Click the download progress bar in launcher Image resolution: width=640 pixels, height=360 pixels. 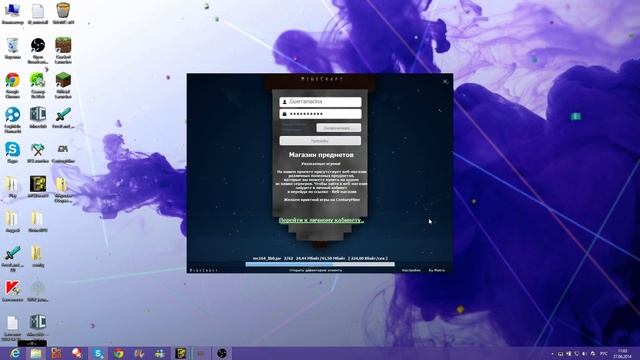click(320, 264)
